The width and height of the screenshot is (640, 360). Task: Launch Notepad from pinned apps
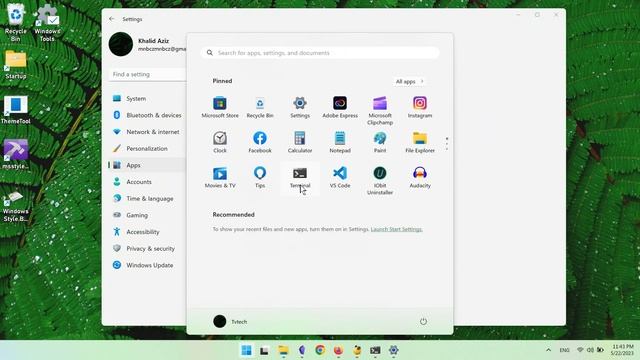[340, 142]
